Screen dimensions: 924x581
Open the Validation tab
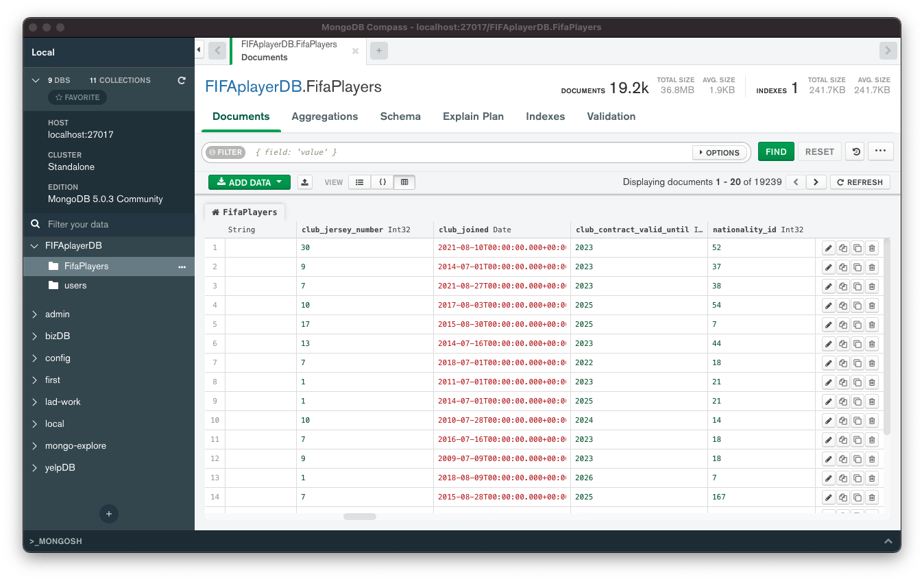pyautogui.click(x=611, y=116)
